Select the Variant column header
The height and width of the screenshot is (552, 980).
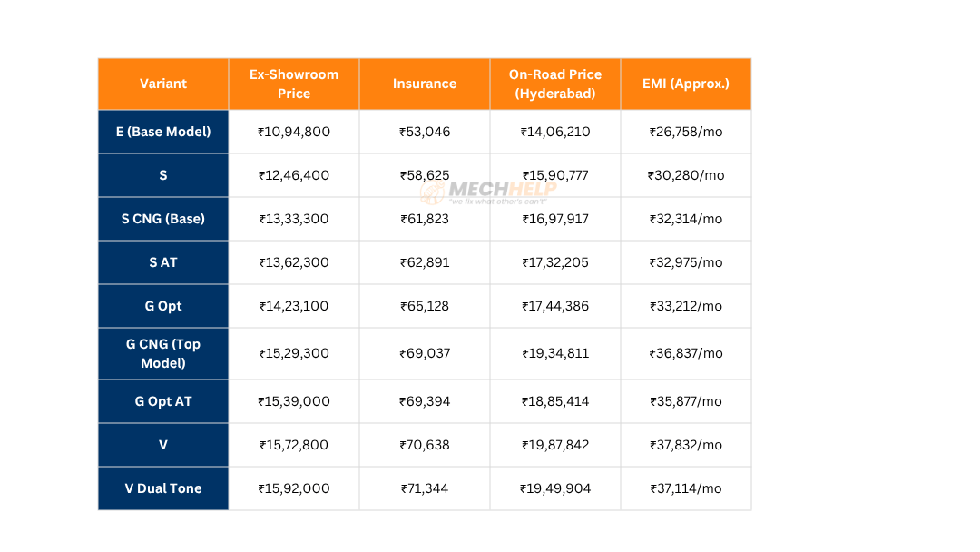(163, 84)
